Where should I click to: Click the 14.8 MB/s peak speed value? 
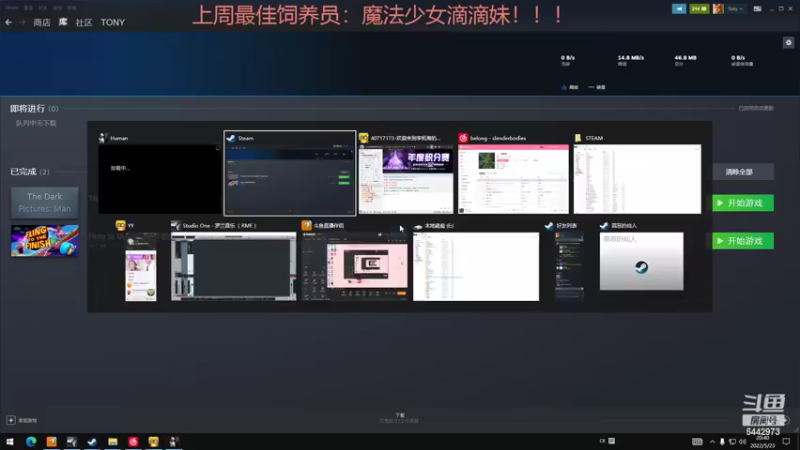[631, 58]
